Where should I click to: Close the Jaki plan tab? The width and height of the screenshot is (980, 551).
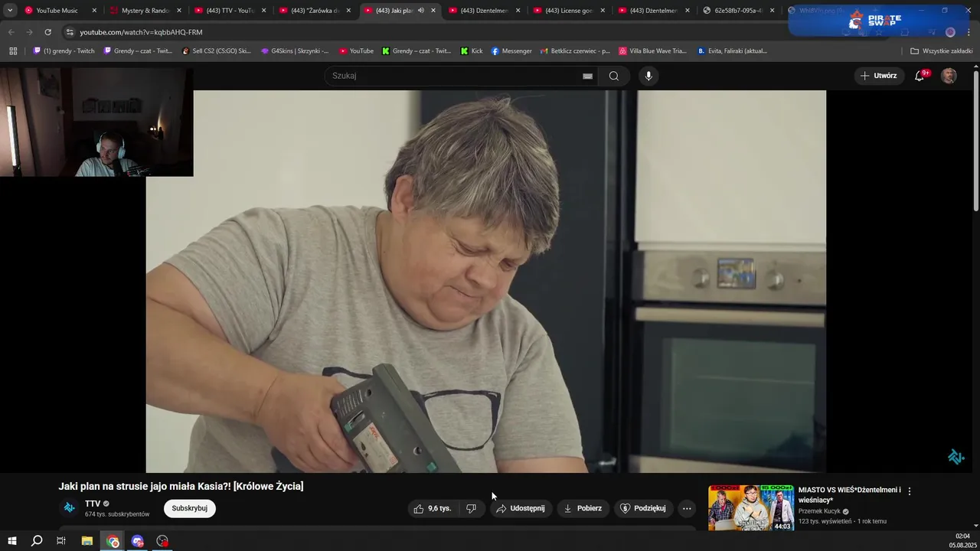coord(433,11)
